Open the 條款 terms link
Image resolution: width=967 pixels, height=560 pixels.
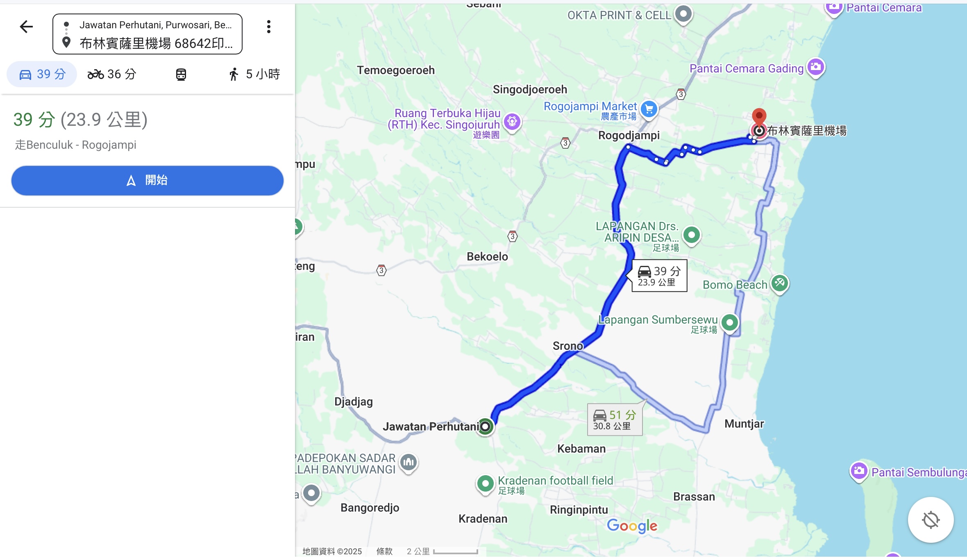[384, 551]
